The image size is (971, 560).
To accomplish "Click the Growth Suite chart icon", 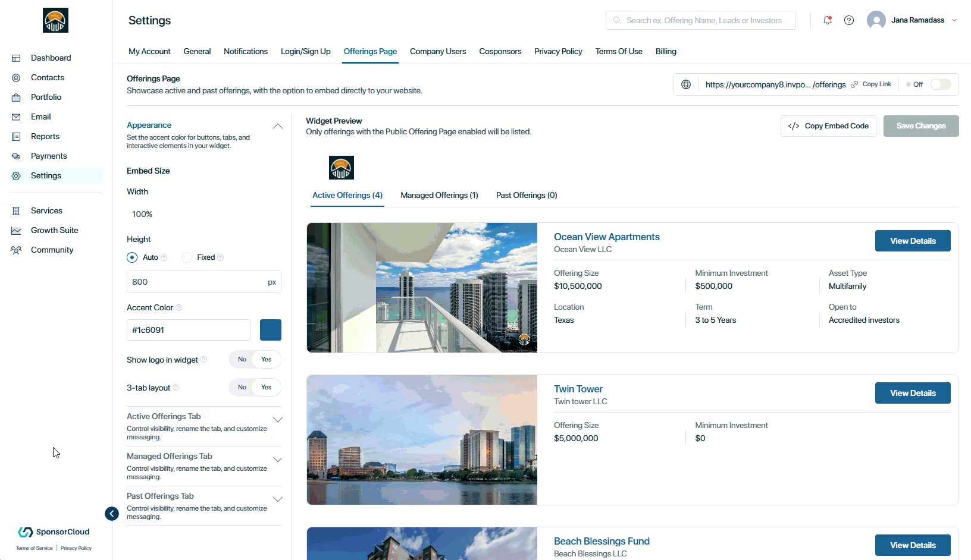I will coord(16,231).
